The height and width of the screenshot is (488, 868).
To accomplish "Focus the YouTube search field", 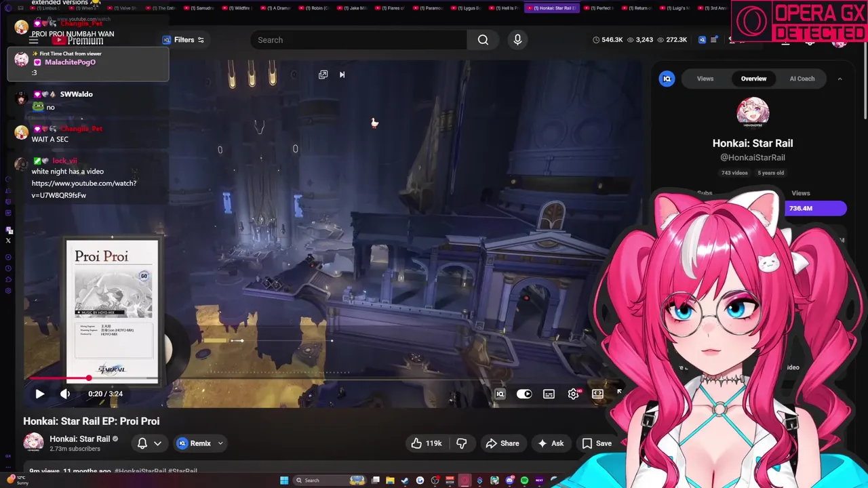I will point(359,40).
